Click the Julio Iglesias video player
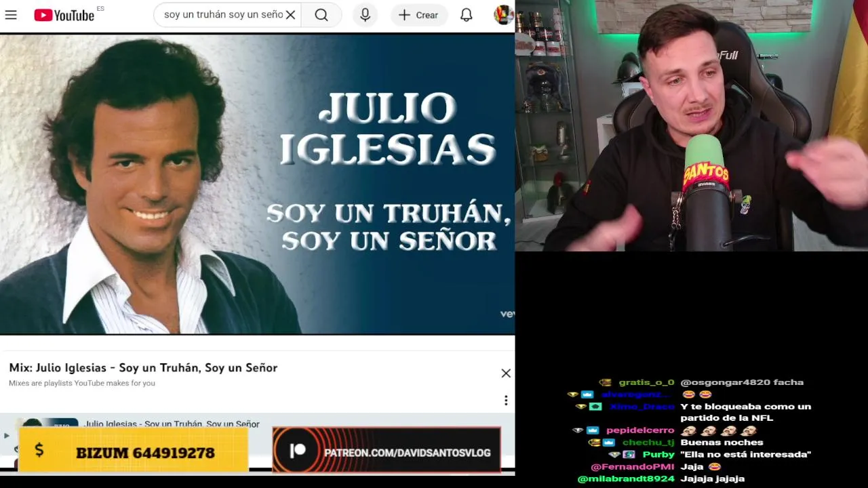The image size is (868, 488). coord(258,183)
